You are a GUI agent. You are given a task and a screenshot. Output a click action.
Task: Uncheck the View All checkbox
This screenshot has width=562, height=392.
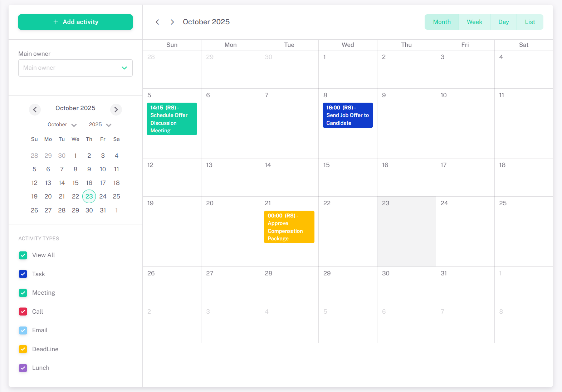click(x=23, y=255)
